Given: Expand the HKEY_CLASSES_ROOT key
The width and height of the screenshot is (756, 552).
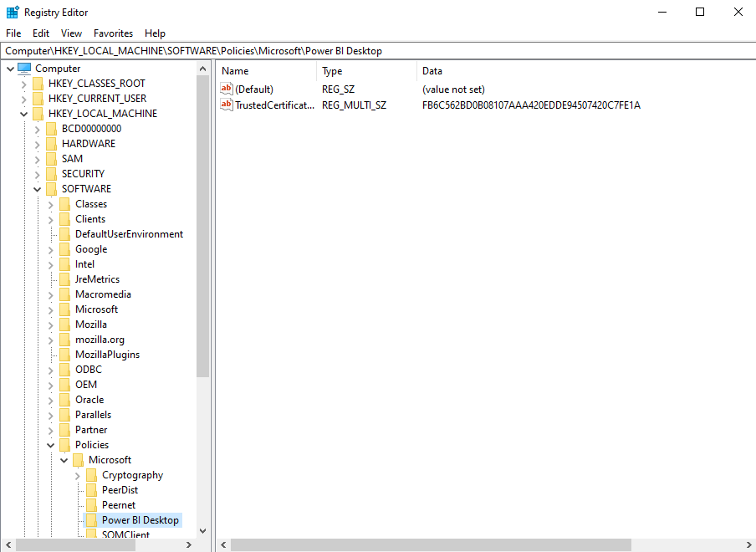Looking at the screenshot, I should (x=23, y=83).
